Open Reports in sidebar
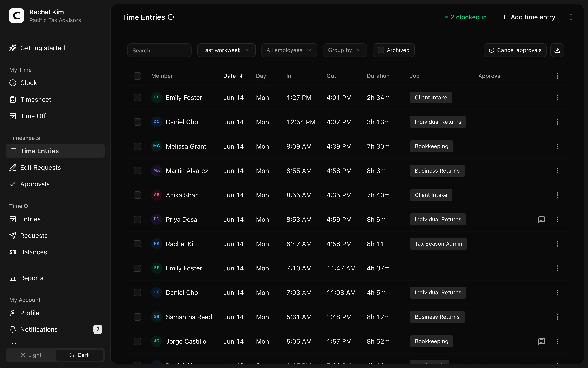This screenshot has height=368, width=588. pos(55,278)
